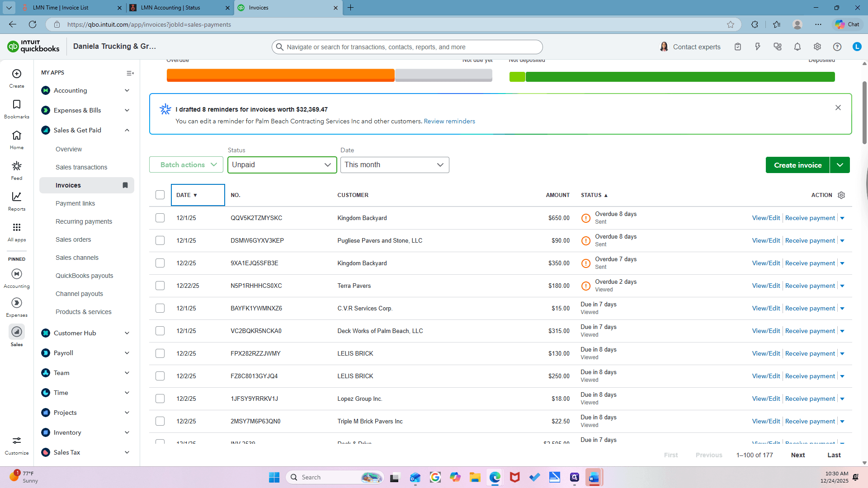Open the Review reminders link
Screen dimensions: 868x488
[449, 121]
